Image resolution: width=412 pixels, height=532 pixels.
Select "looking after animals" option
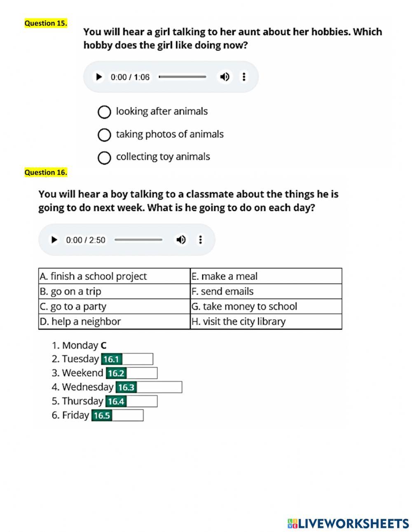(x=104, y=112)
